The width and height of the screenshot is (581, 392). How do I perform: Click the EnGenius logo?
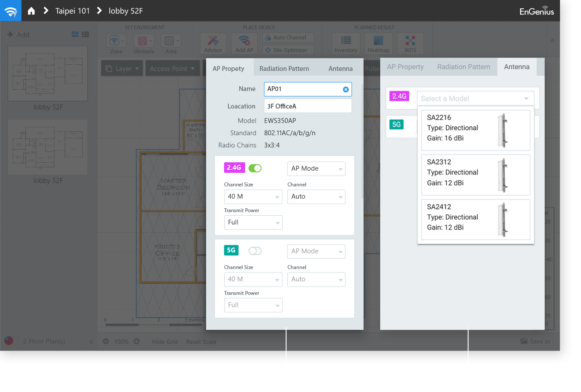tap(537, 10)
